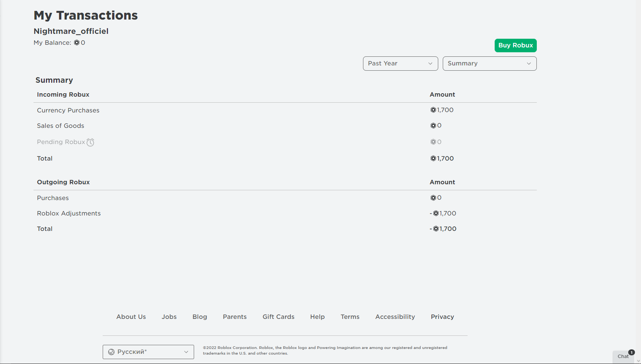Click the Amount header of Incoming Robux table

point(442,95)
